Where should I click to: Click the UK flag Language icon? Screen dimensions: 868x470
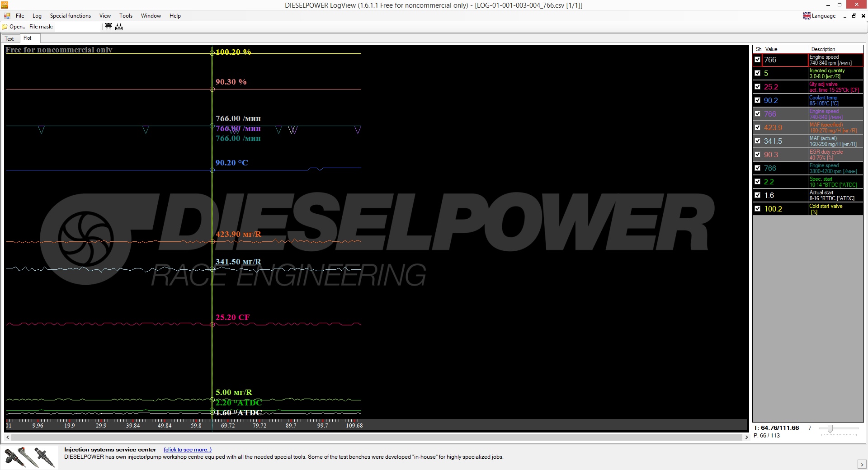tap(807, 16)
